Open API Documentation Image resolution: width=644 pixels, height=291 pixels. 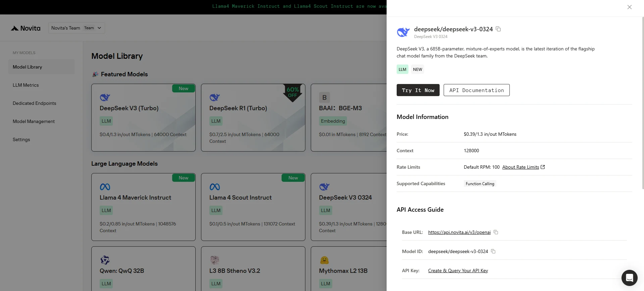(x=477, y=90)
